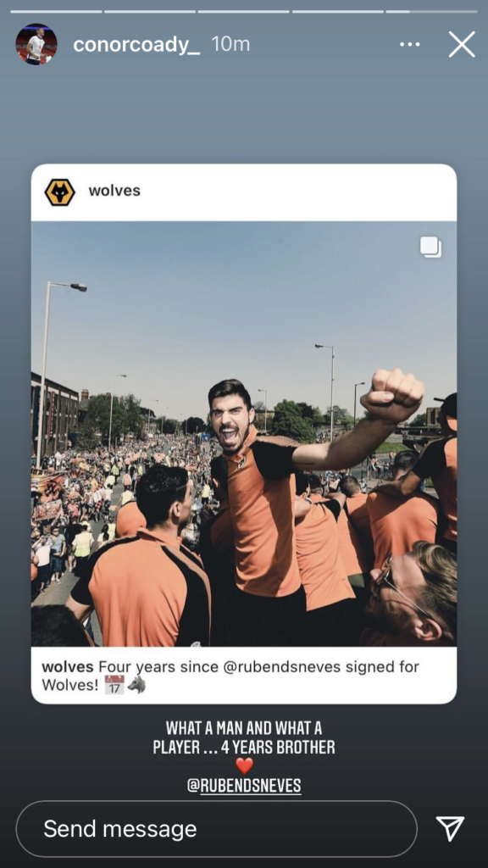Tap the wolf emoji in the caption

136,685
